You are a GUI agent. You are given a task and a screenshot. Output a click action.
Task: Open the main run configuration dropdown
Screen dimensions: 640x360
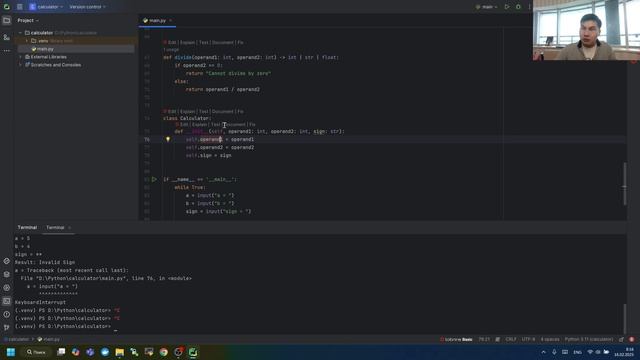[x=487, y=7]
